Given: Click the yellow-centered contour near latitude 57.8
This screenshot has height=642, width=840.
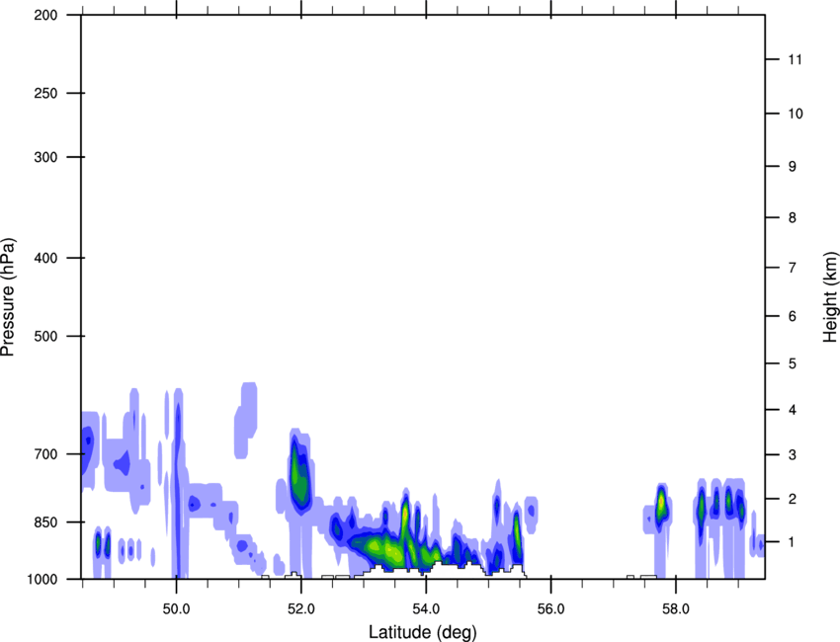Looking at the screenshot, I should pos(661,504).
